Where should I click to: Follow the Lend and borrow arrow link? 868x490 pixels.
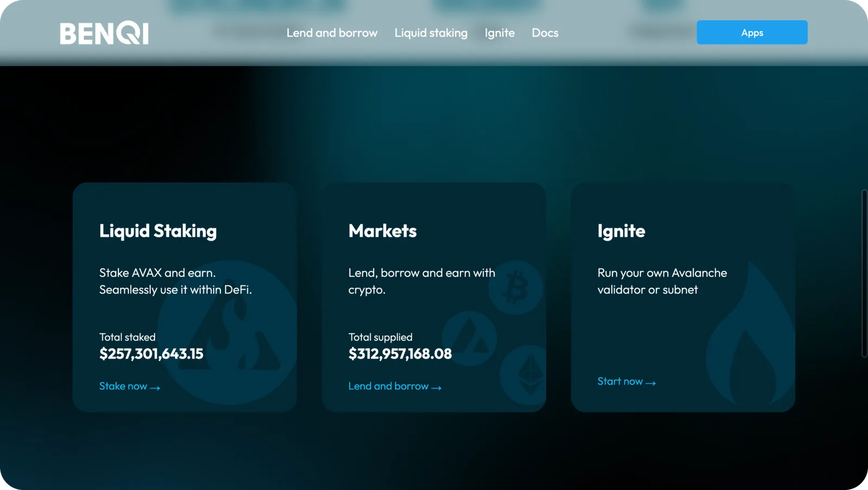[395, 386]
